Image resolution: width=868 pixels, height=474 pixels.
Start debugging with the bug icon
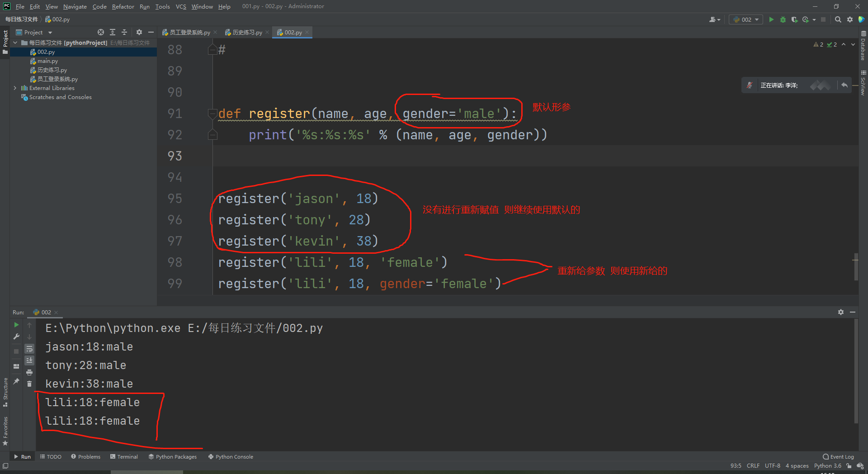click(783, 19)
